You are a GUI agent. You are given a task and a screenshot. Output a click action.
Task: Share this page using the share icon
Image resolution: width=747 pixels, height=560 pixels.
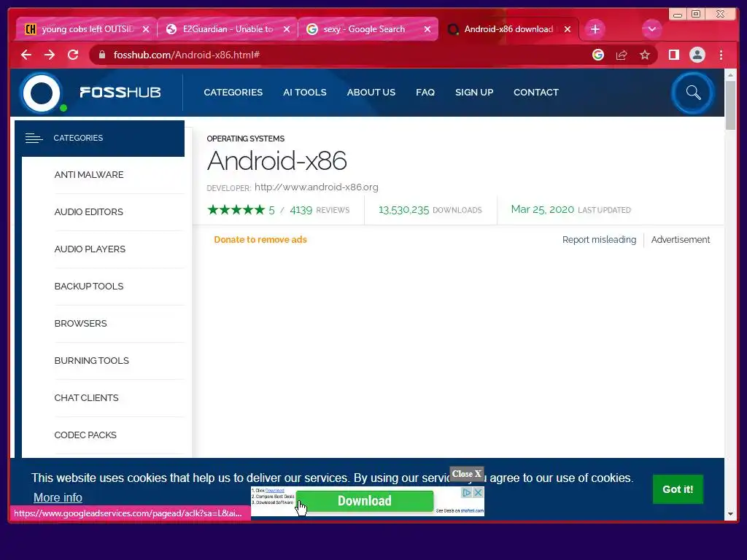click(622, 55)
